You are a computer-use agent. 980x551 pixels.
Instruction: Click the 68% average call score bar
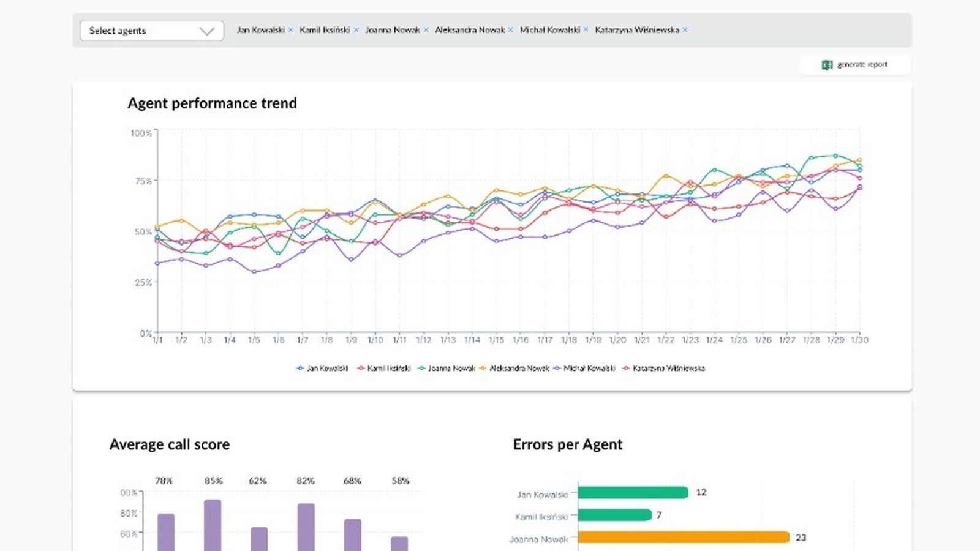pos(353,535)
